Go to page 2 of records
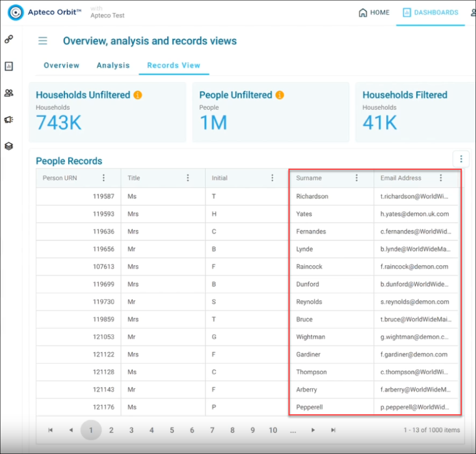The width and height of the screenshot is (476, 454). tap(111, 430)
